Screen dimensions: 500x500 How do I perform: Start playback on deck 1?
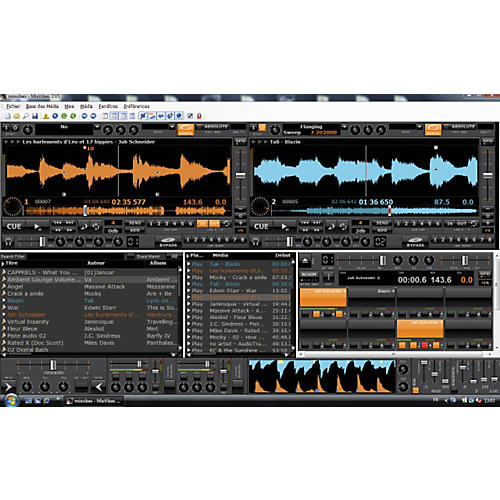coord(37,227)
